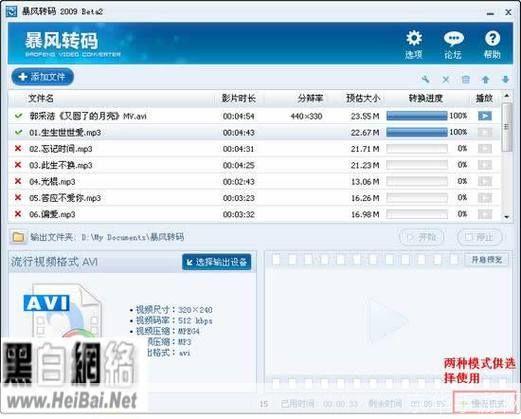Screen dimensions: 521x419
Task: Click the 影片时长 column header
Action: tap(239, 98)
